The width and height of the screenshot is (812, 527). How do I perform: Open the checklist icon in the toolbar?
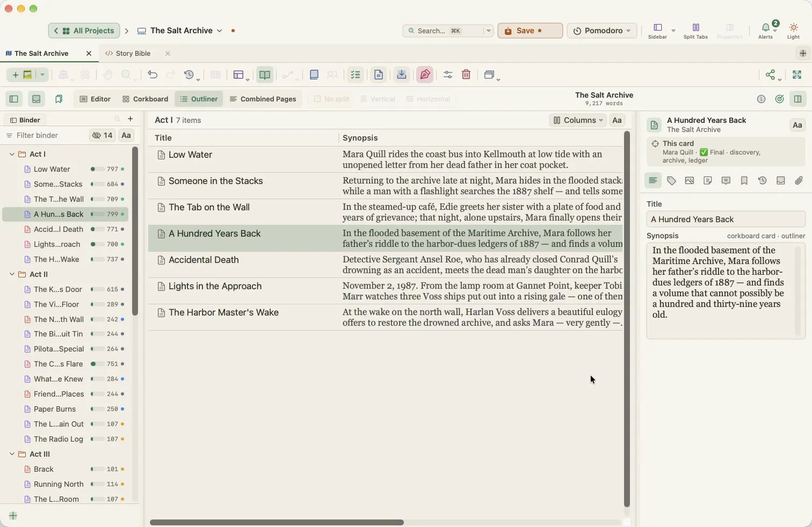[356, 75]
